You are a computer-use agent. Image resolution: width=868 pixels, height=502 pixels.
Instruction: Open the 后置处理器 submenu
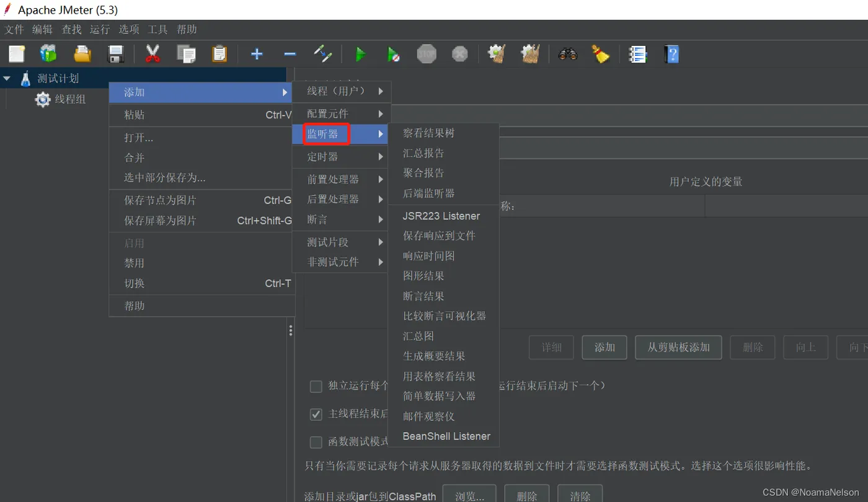coord(342,199)
